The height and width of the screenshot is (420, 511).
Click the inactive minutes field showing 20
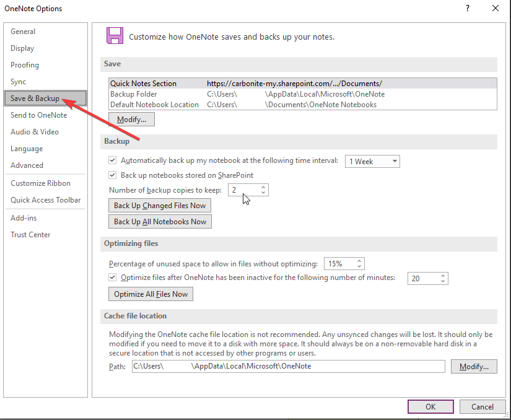423,279
